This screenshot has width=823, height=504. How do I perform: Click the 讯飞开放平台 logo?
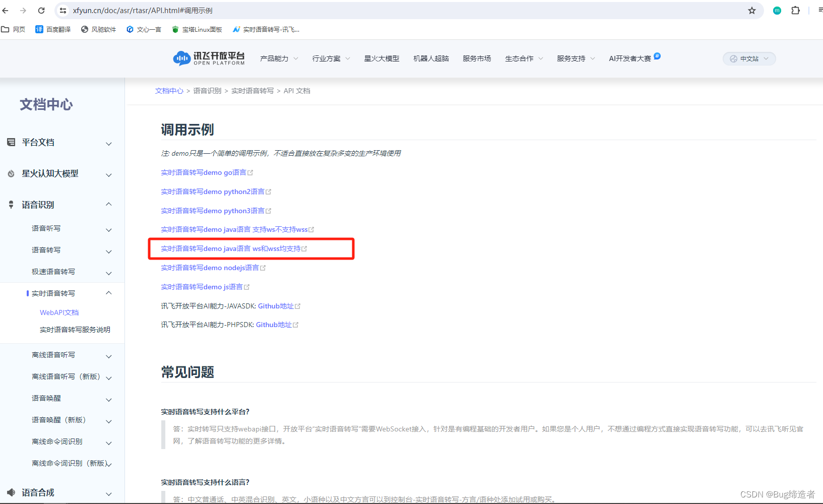209,58
